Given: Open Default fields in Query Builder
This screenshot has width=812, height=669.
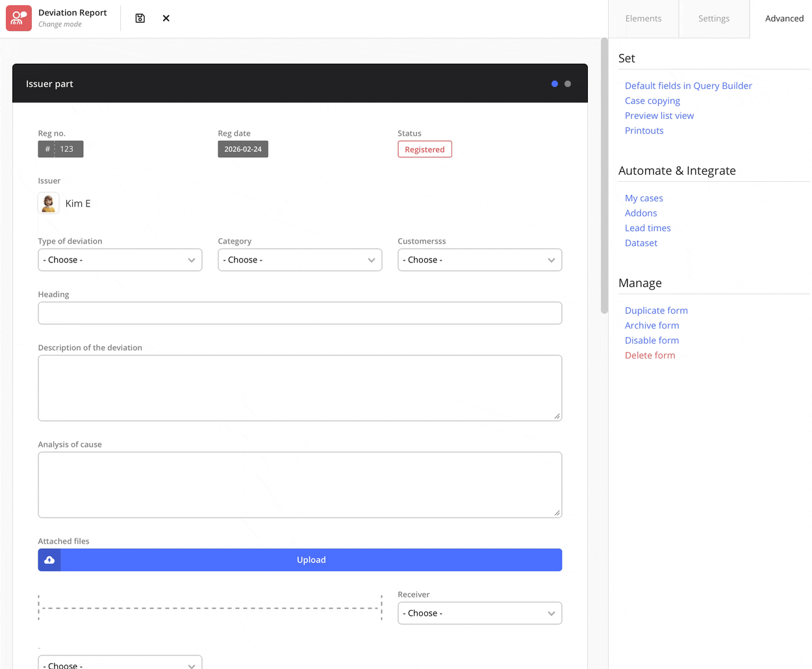Looking at the screenshot, I should [x=688, y=86].
